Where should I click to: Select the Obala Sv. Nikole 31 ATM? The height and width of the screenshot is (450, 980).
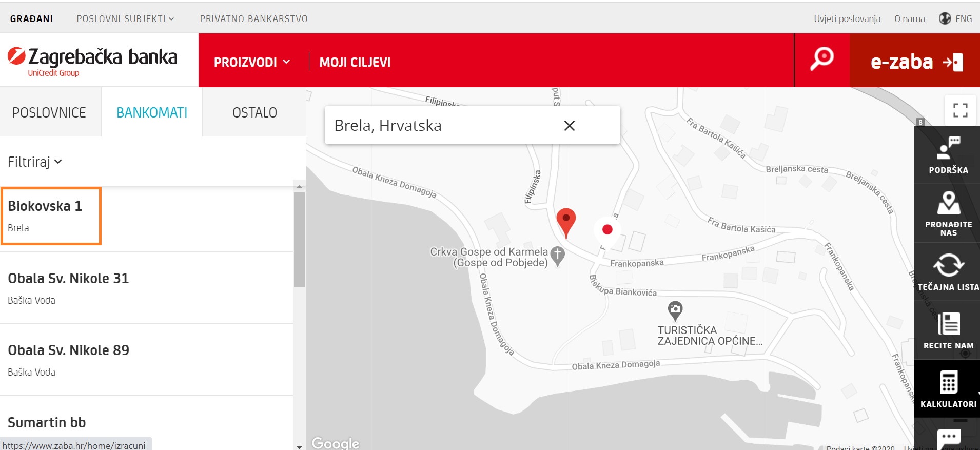point(68,287)
